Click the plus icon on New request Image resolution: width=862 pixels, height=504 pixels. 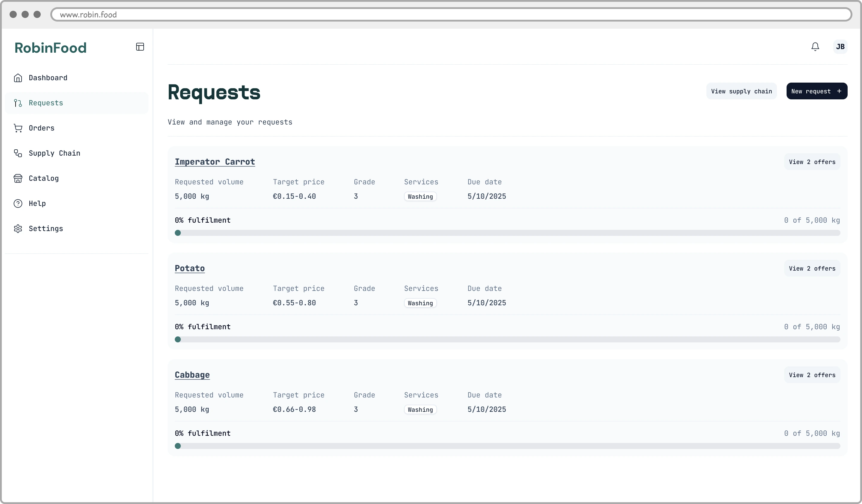pos(839,91)
